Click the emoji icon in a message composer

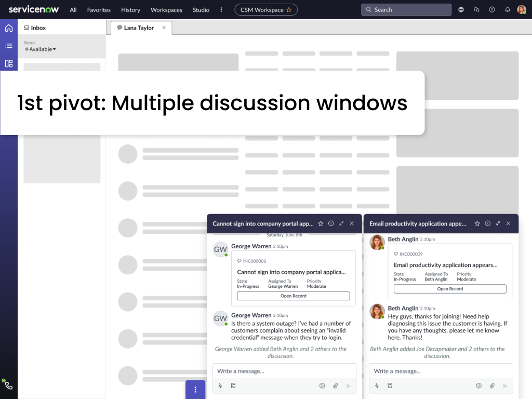coord(322,385)
